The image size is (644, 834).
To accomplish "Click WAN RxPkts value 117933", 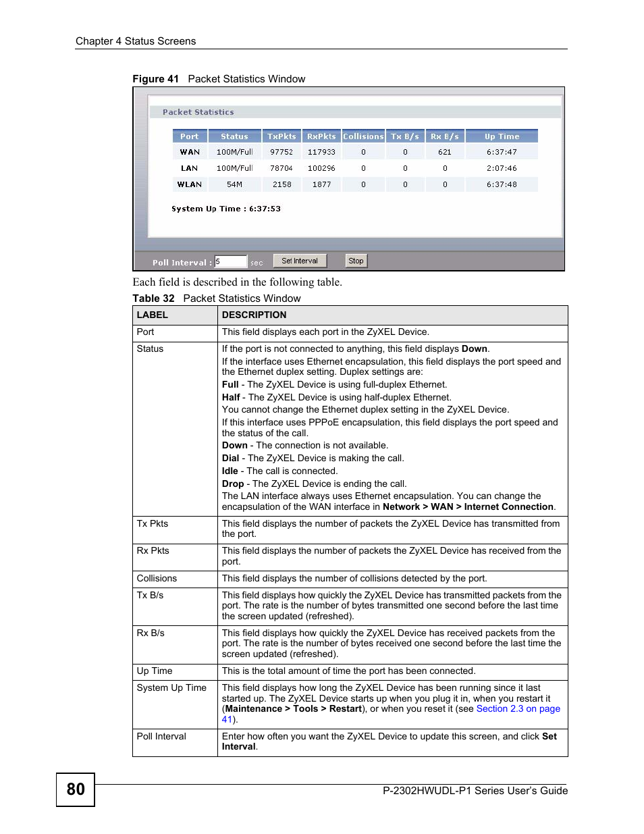I will point(321,153).
